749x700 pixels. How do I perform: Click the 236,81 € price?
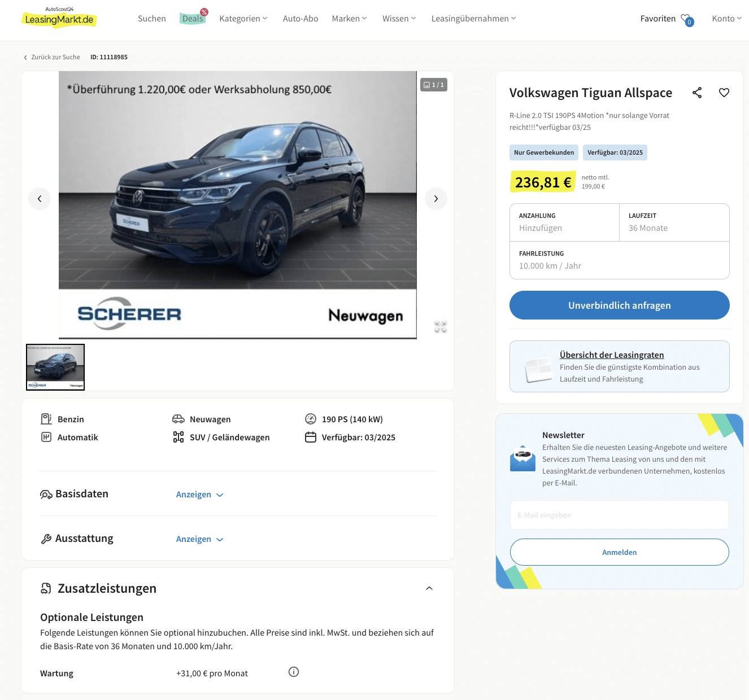pyautogui.click(x=543, y=182)
